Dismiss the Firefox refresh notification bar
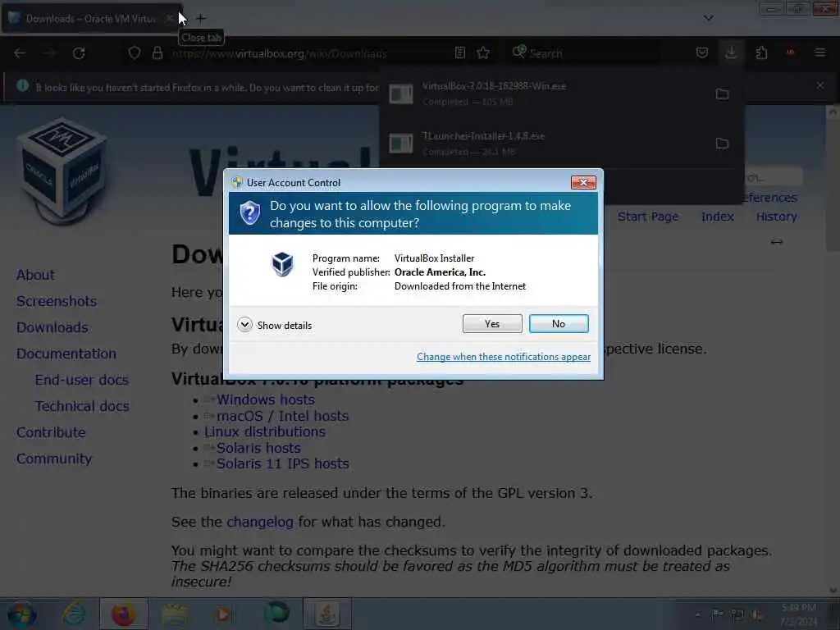 coord(819,85)
